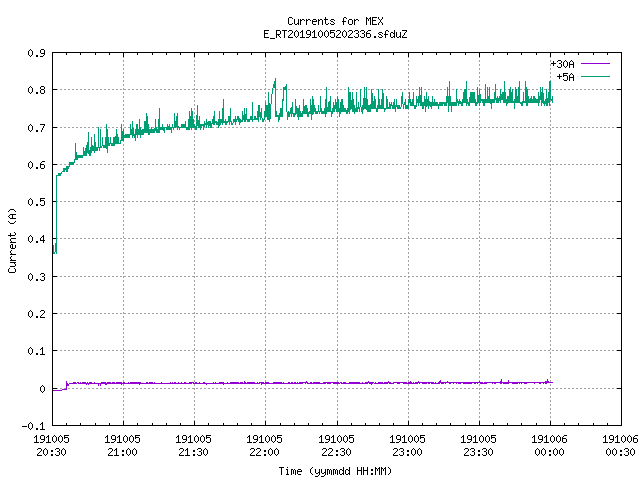The width and height of the screenshot is (640, 480).
Task: Click the 'Time (yymmdd HH:MM)' x-axis label
Action: pyautogui.click(x=335, y=471)
